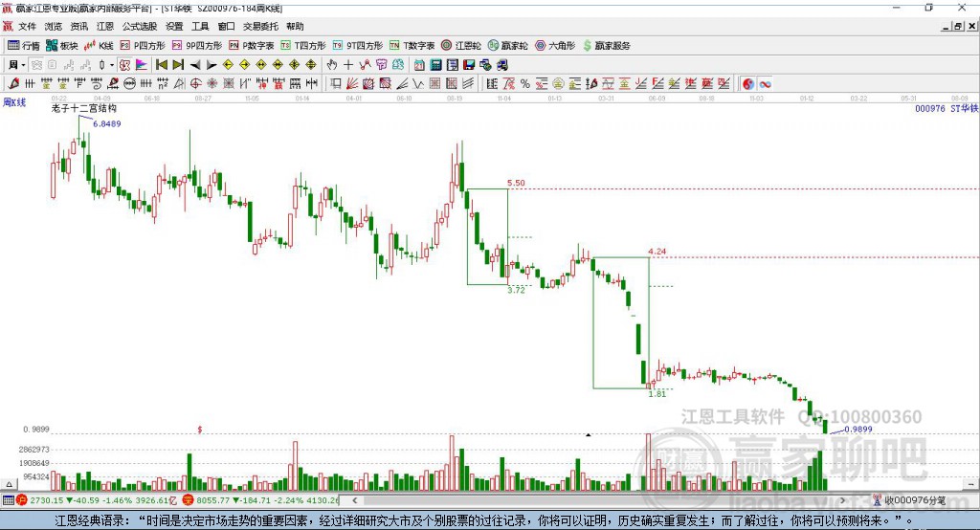The image size is (980, 530).
Task: Select the V-shaped line tool
Action: click(x=418, y=84)
